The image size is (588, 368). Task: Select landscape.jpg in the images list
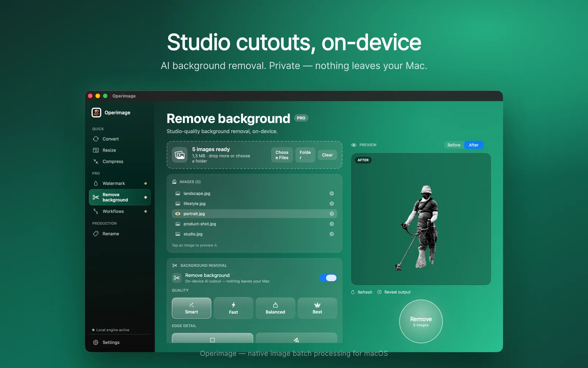pyautogui.click(x=254, y=194)
